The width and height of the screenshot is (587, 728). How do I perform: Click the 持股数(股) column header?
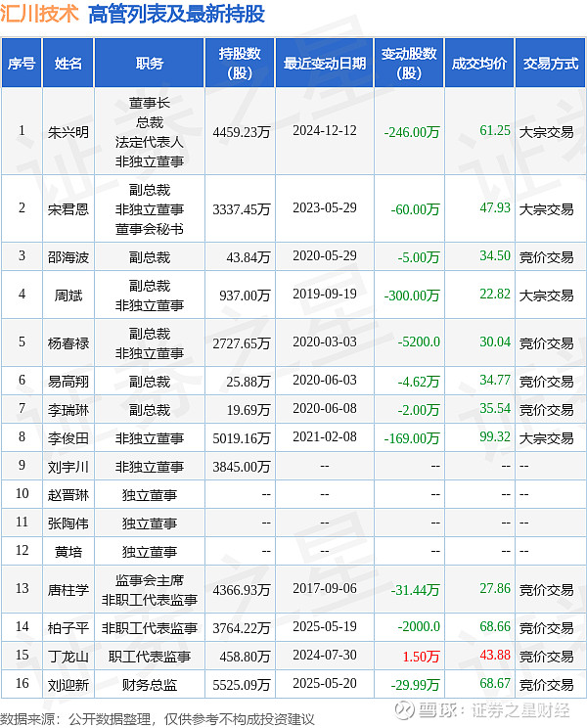pyautogui.click(x=240, y=64)
